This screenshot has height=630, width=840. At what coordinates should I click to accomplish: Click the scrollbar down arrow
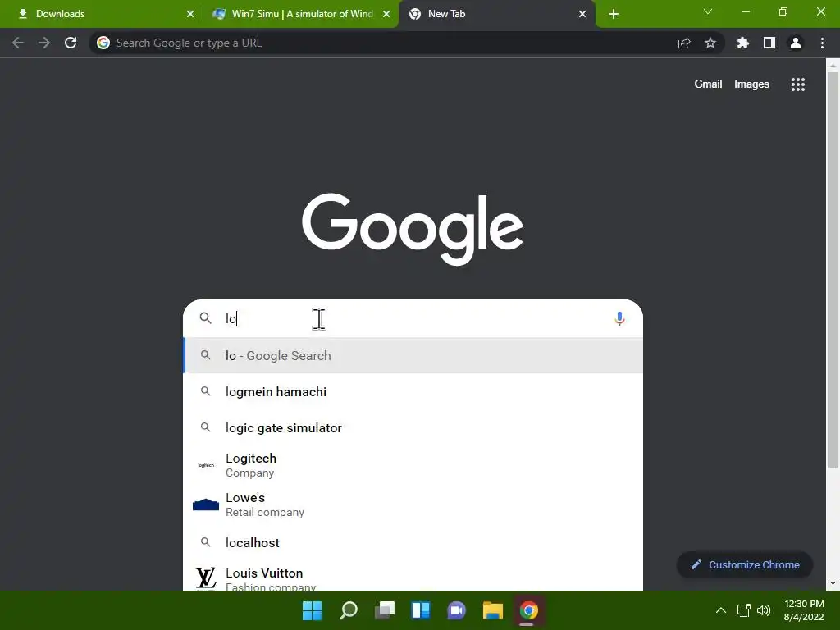tap(833, 583)
